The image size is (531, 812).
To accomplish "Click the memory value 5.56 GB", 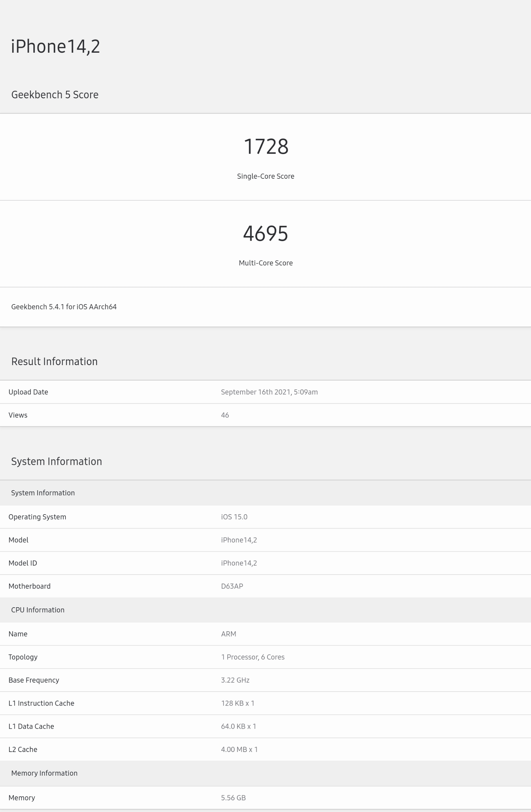I will [x=233, y=797].
